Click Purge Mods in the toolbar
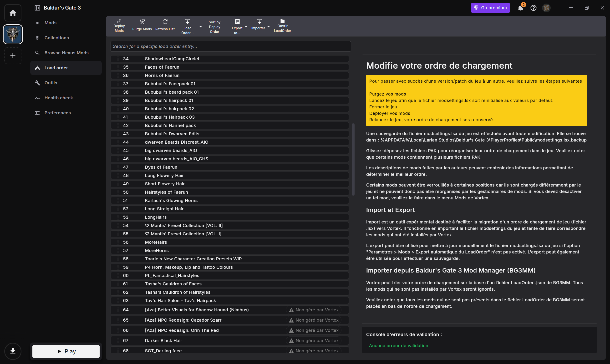The height and width of the screenshot is (364, 610). click(142, 25)
